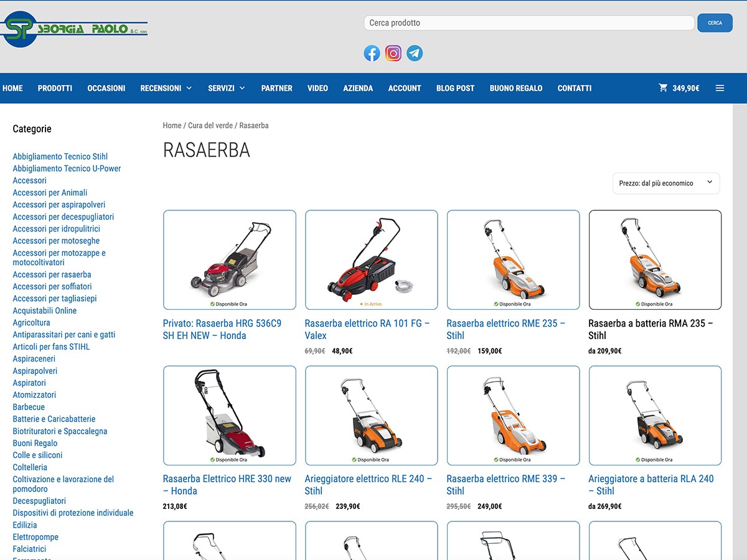Open the shopping cart showing 349,90€

tap(679, 88)
